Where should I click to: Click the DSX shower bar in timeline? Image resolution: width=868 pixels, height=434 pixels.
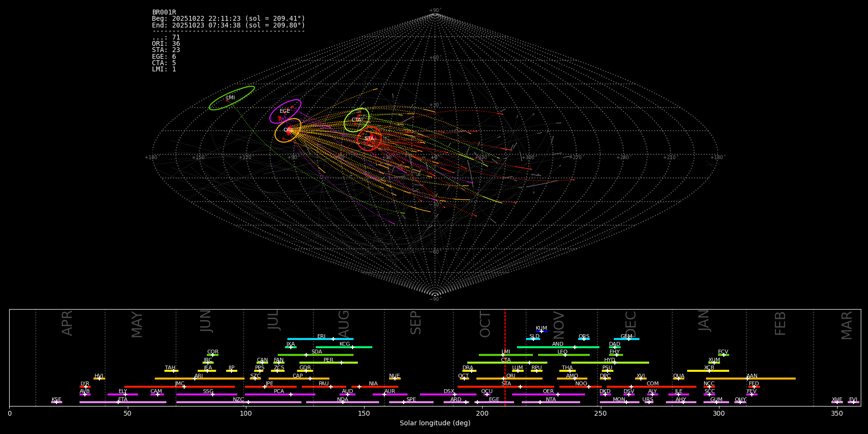pyautogui.click(x=448, y=394)
